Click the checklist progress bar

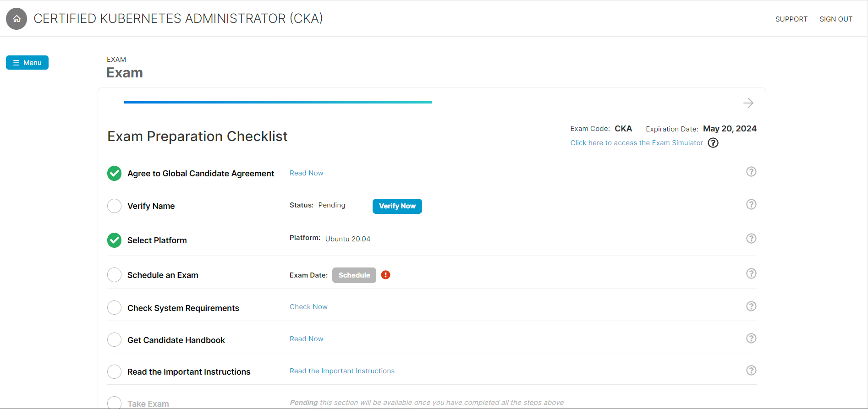278,102
